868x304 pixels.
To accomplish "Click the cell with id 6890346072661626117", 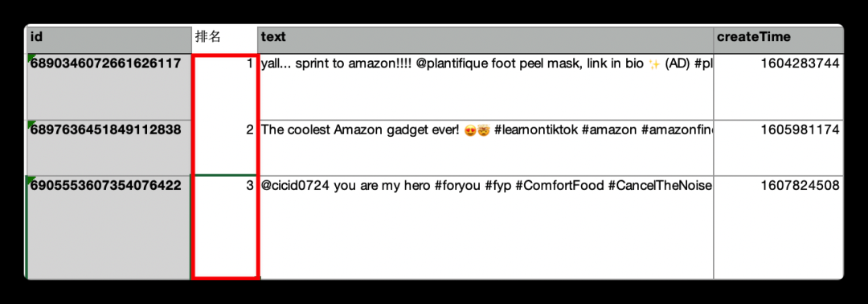I will pyautogui.click(x=108, y=86).
